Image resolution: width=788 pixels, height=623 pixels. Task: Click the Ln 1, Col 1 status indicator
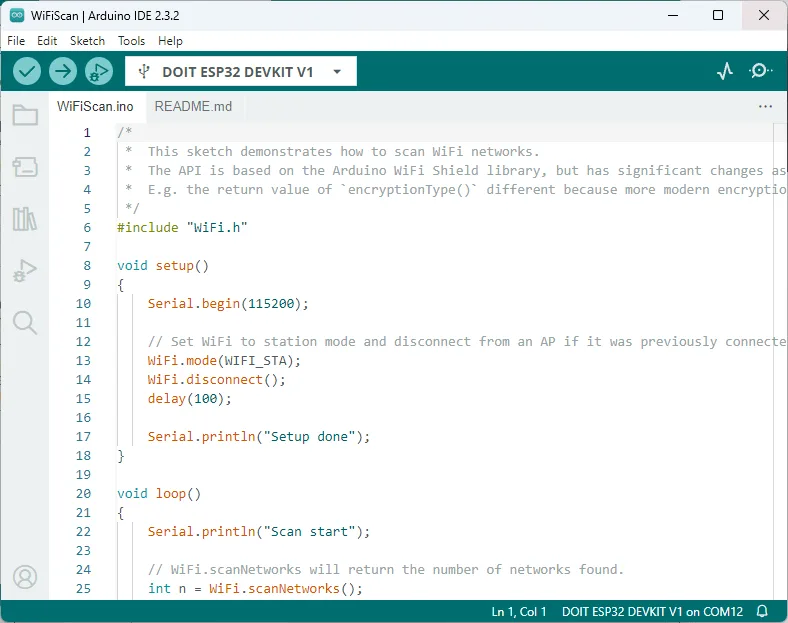click(x=519, y=611)
